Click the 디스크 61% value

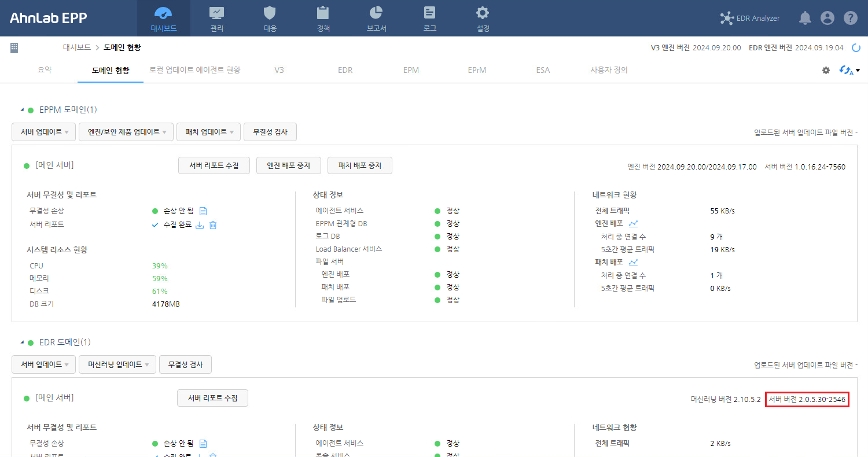pyautogui.click(x=160, y=291)
